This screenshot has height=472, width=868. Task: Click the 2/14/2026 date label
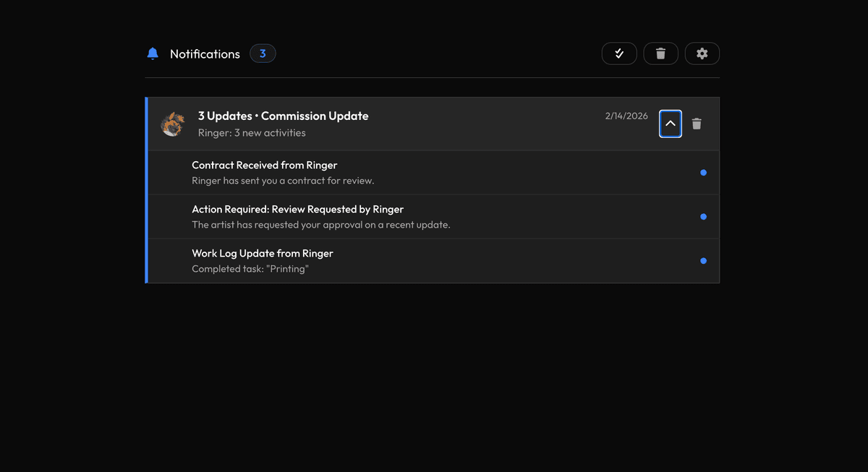pos(626,116)
